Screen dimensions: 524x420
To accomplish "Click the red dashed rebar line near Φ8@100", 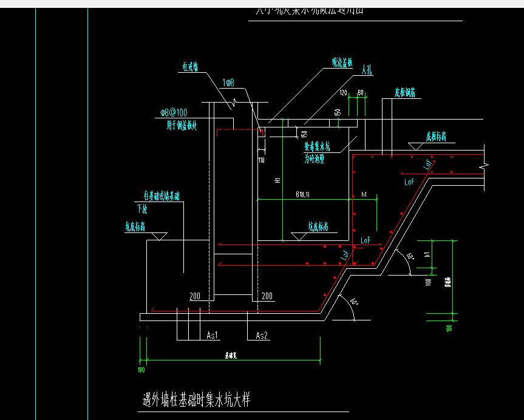I will coord(239,131).
